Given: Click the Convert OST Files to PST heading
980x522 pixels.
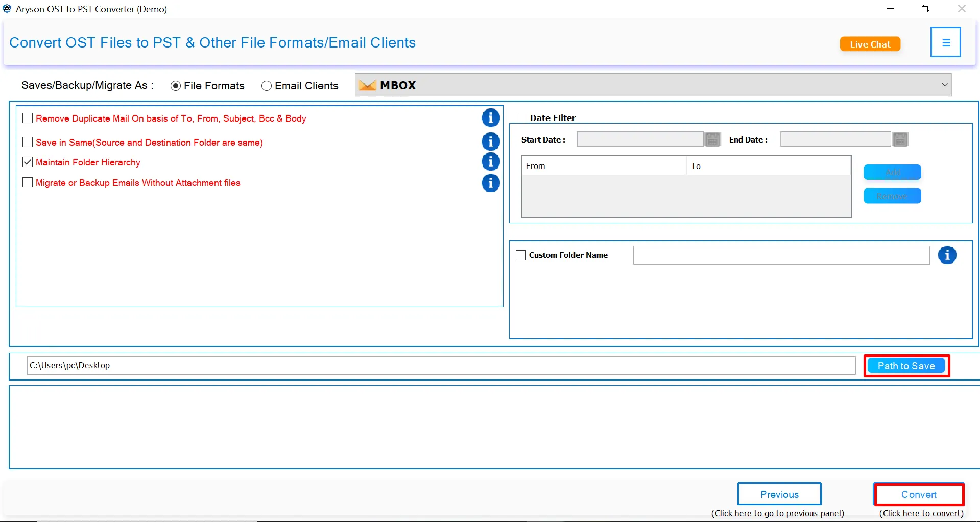Looking at the screenshot, I should click(212, 42).
